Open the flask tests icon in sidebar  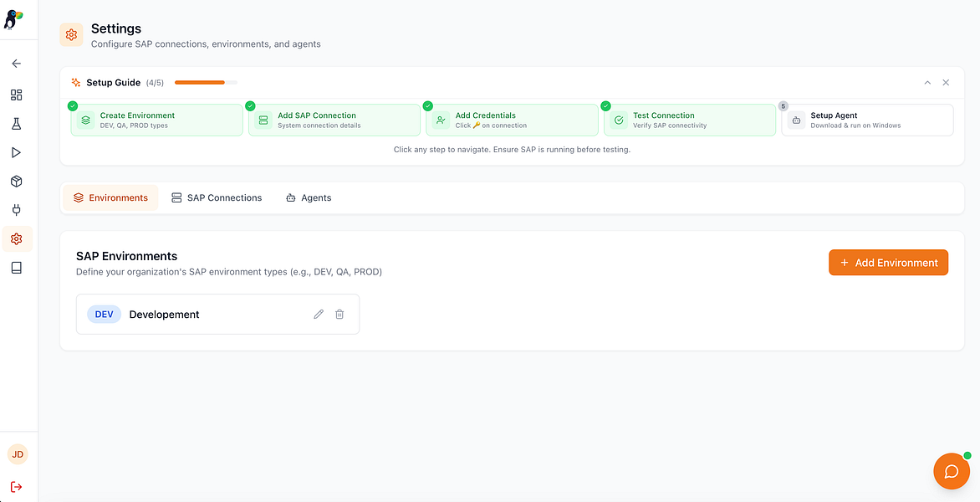[x=17, y=124]
